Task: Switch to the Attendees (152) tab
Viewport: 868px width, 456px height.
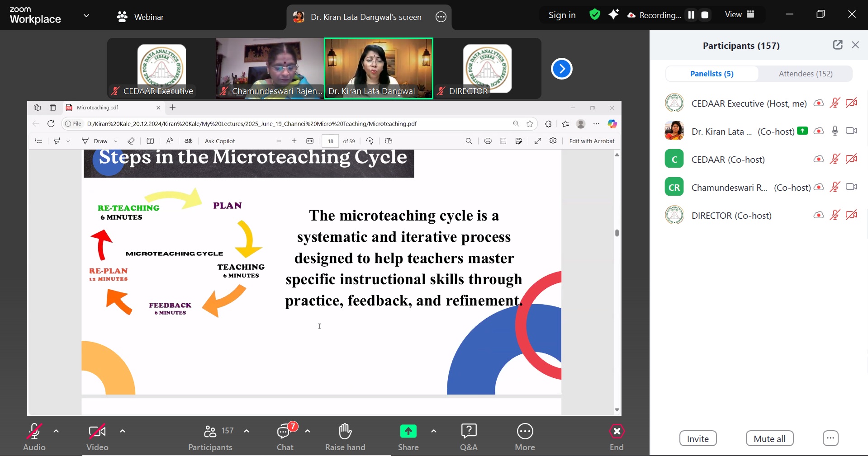Action: coord(805,74)
